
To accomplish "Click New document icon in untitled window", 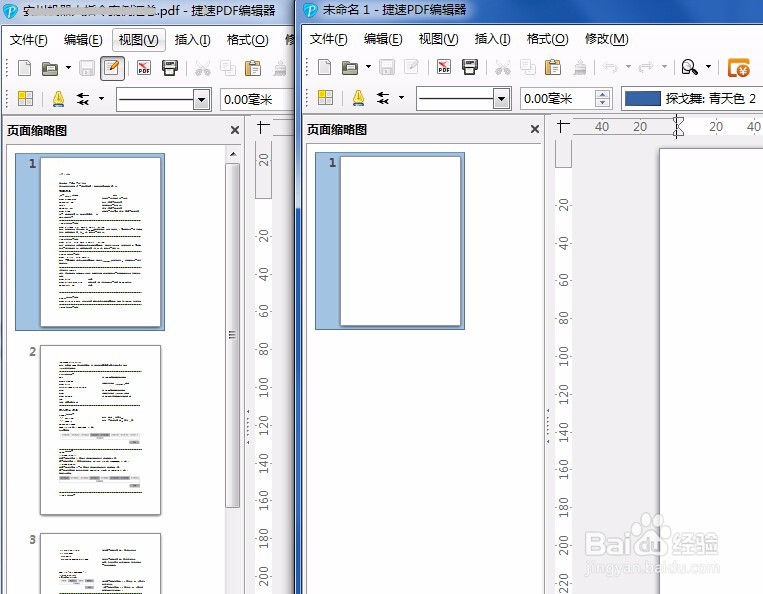I will 324,67.
